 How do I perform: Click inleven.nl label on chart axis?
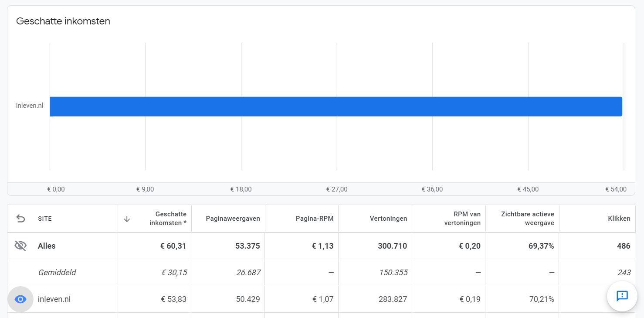tap(30, 106)
